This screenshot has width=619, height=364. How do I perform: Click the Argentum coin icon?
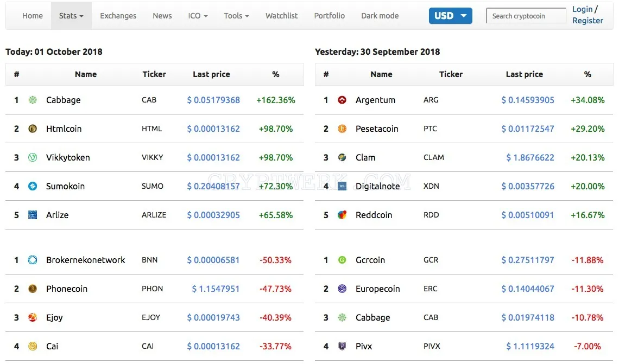(342, 100)
